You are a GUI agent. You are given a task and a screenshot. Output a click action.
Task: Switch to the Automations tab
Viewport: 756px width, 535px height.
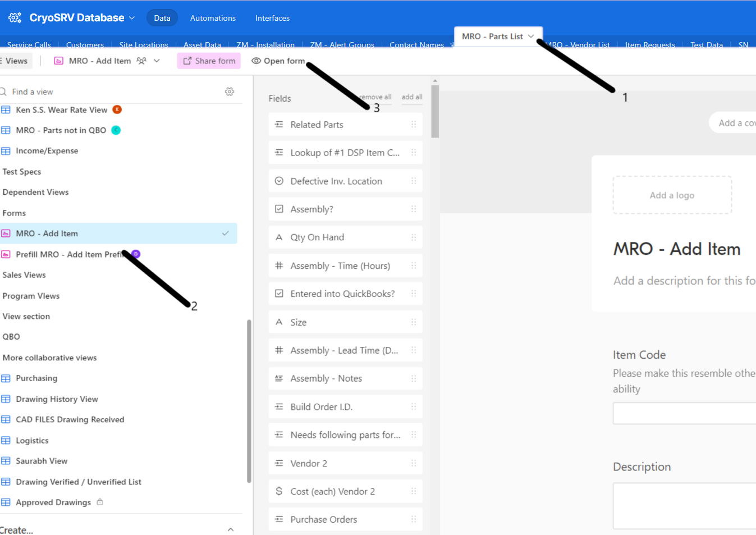point(213,18)
